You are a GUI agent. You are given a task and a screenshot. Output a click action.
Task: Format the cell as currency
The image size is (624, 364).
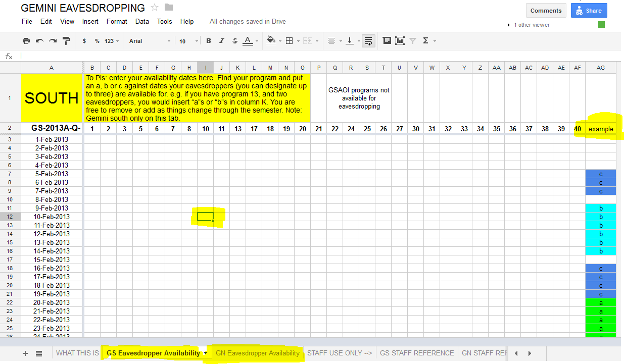pos(84,41)
